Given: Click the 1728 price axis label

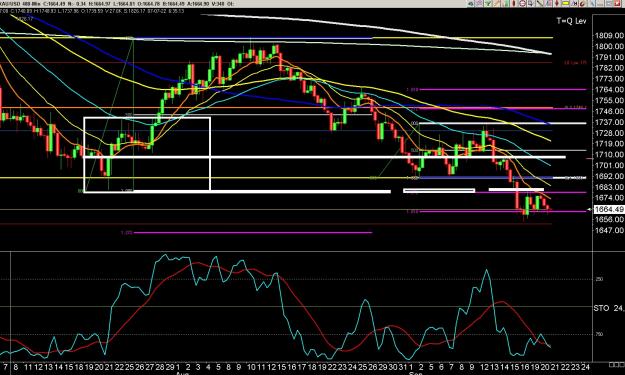Looking at the screenshot, I should point(609,133).
